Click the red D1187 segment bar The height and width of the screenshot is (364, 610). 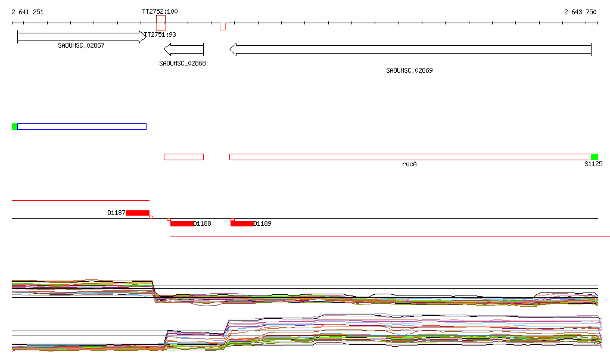tap(137, 213)
